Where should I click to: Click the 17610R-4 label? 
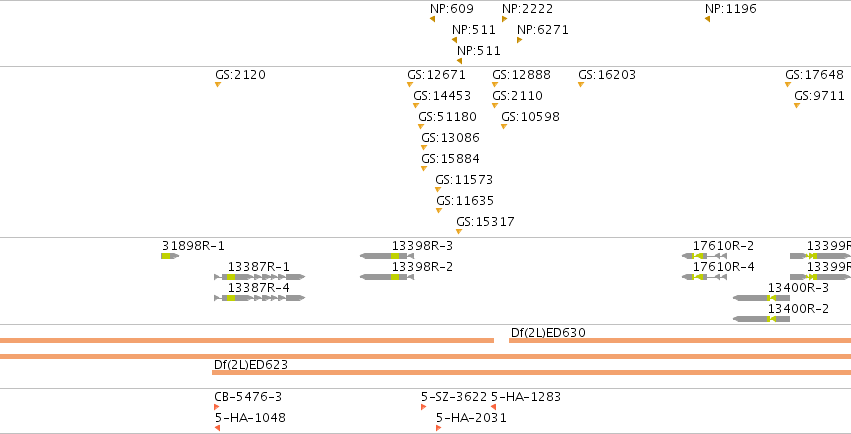[723, 267]
